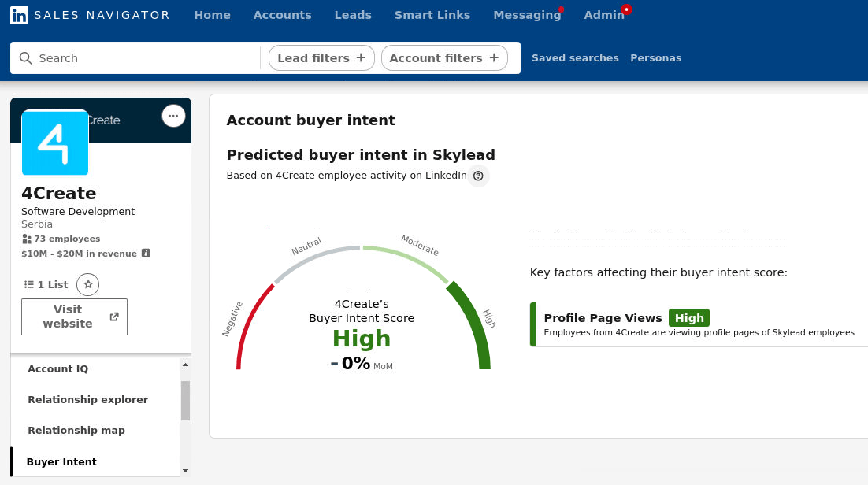The height and width of the screenshot is (485, 868).
Task: Open Personas
Action: [656, 58]
